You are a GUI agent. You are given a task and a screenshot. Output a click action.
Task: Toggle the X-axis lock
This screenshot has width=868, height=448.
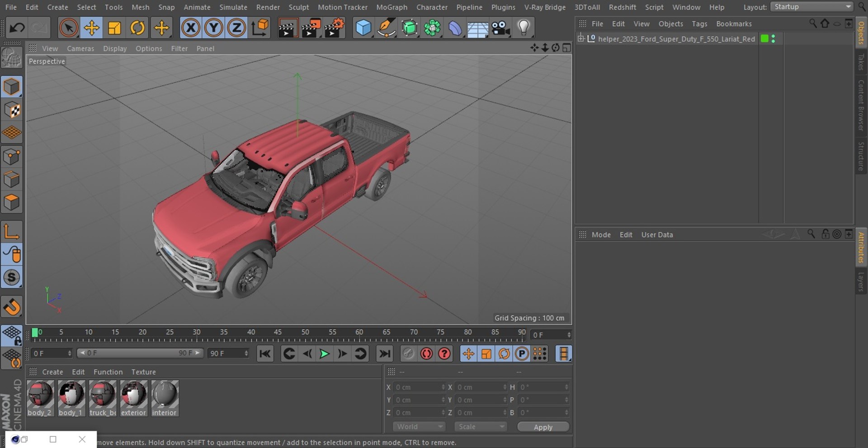tap(191, 28)
